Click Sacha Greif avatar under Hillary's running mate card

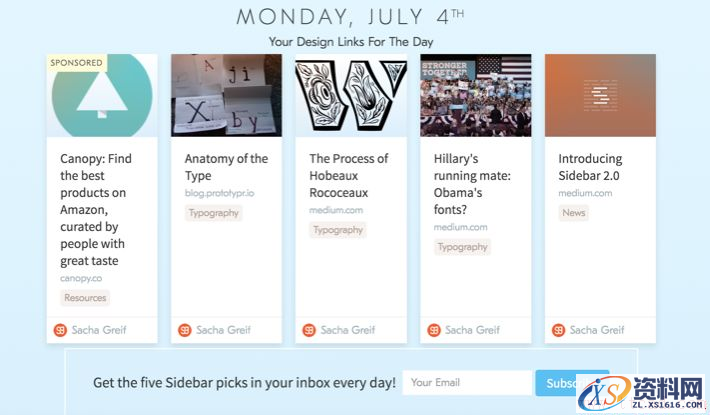tap(433, 330)
